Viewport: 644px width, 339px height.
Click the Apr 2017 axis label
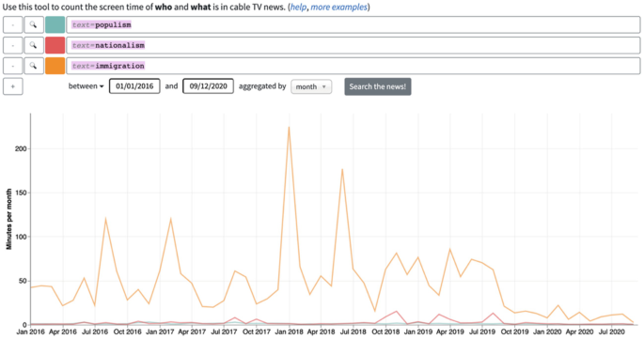pyautogui.click(x=192, y=331)
